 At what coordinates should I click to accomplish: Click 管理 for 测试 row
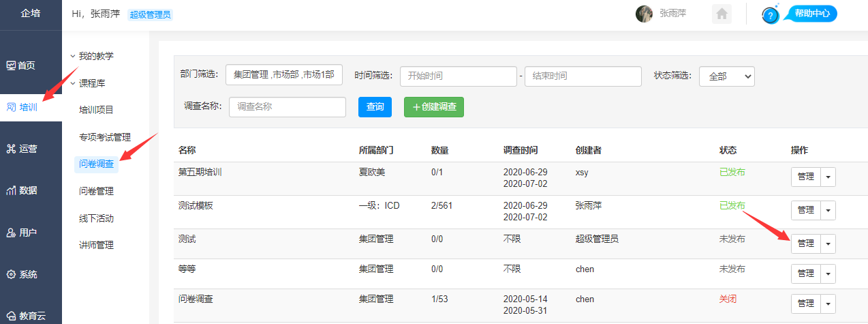805,244
